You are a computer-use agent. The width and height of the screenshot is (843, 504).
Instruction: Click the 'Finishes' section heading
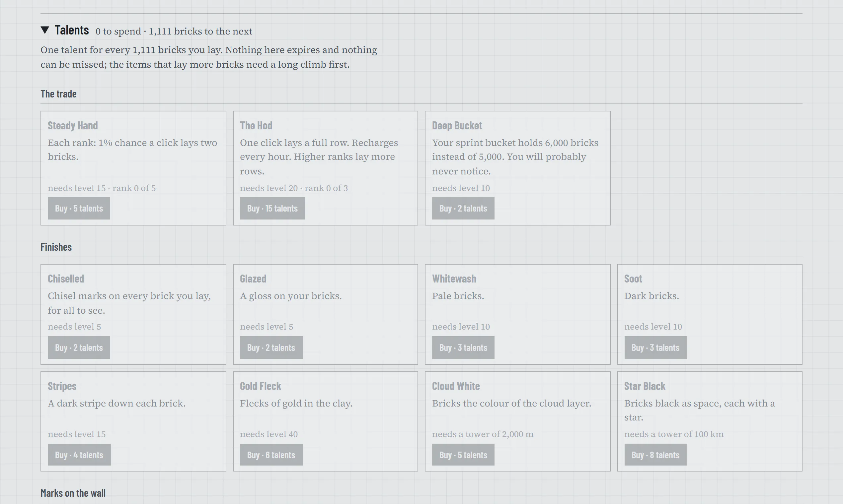56,247
